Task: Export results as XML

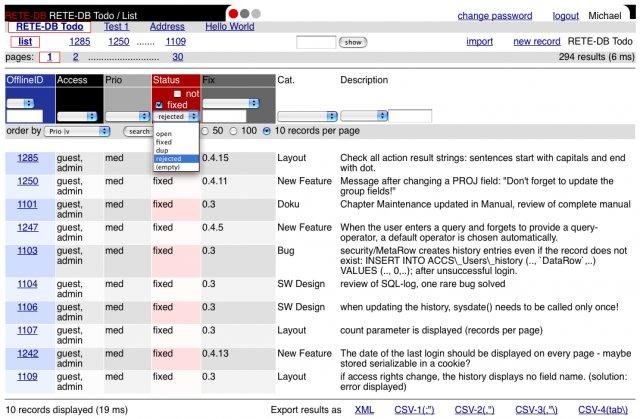Action: tap(364, 410)
